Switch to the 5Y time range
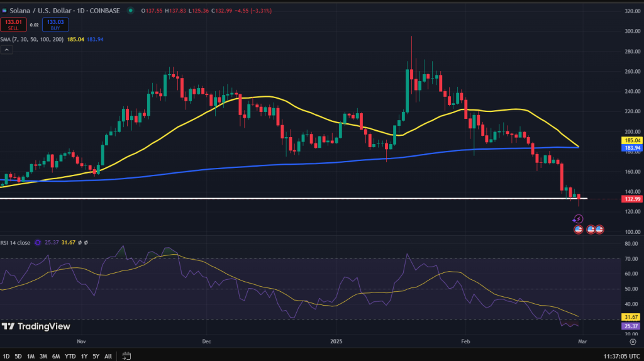The height and width of the screenshot is (361, 644). point(96,356)
